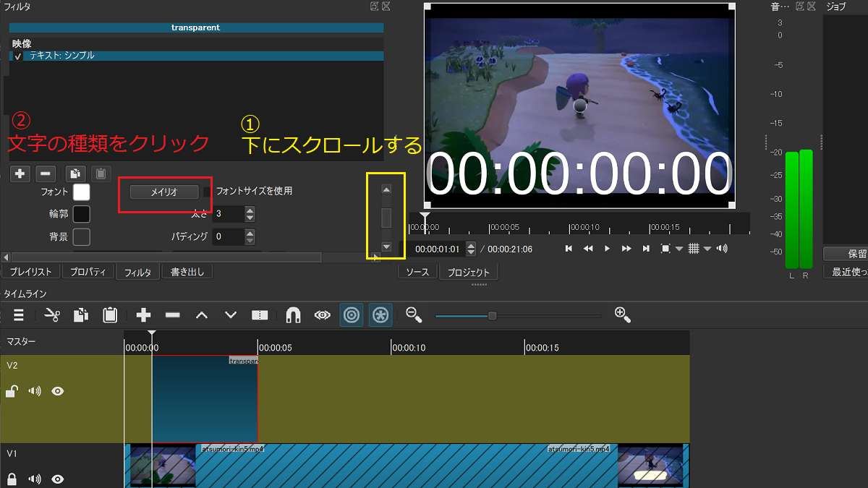Remove the selected filter with the minus icon
868x488 pixels.
(x=44, y=174)
